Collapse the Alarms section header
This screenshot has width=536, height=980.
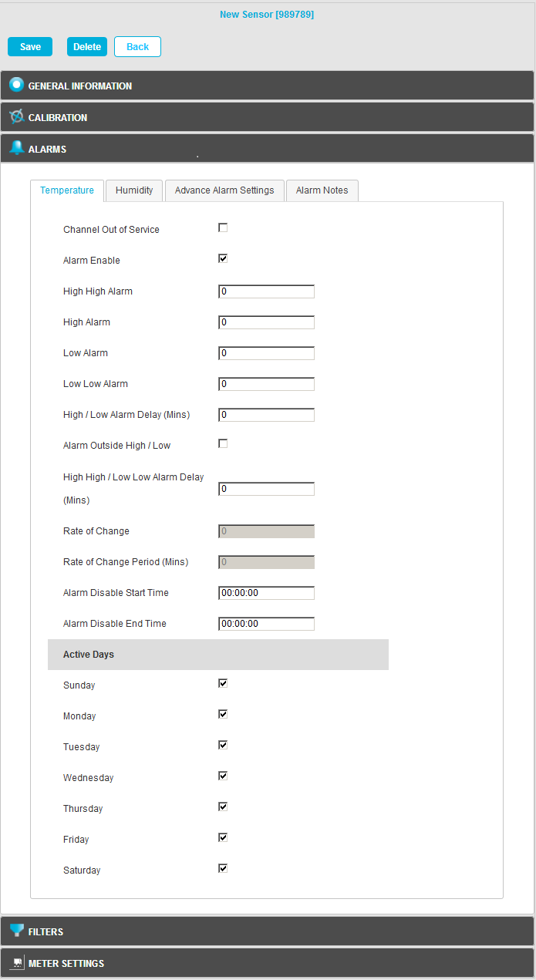[267, 149]
